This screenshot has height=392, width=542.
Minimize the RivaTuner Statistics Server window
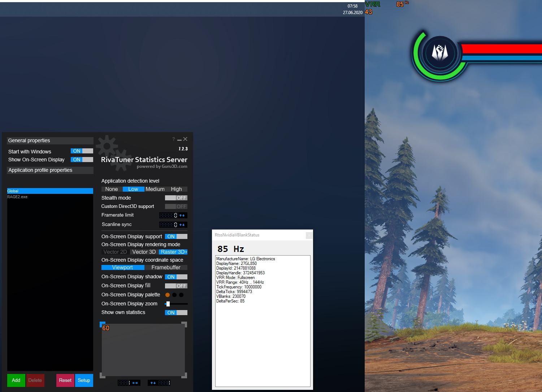[x=179, y=139]
